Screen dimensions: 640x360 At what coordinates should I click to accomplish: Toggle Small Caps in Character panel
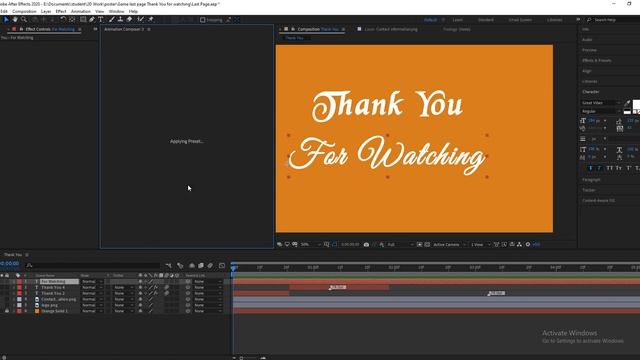coord(619,168)
